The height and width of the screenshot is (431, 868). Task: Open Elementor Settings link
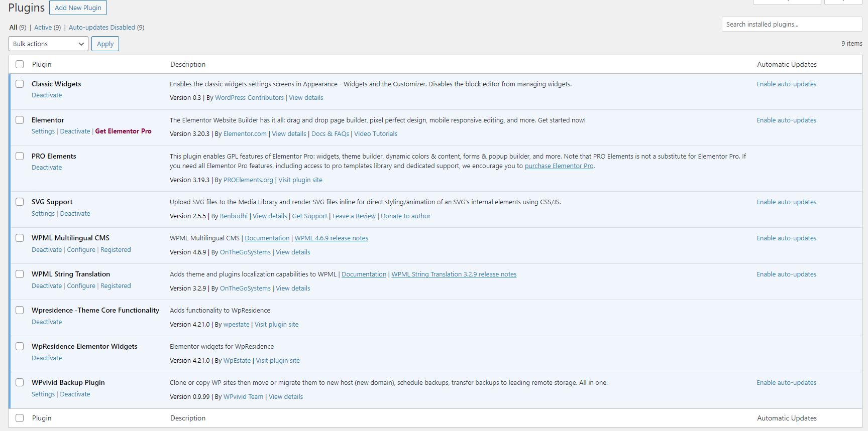[43, 131]
